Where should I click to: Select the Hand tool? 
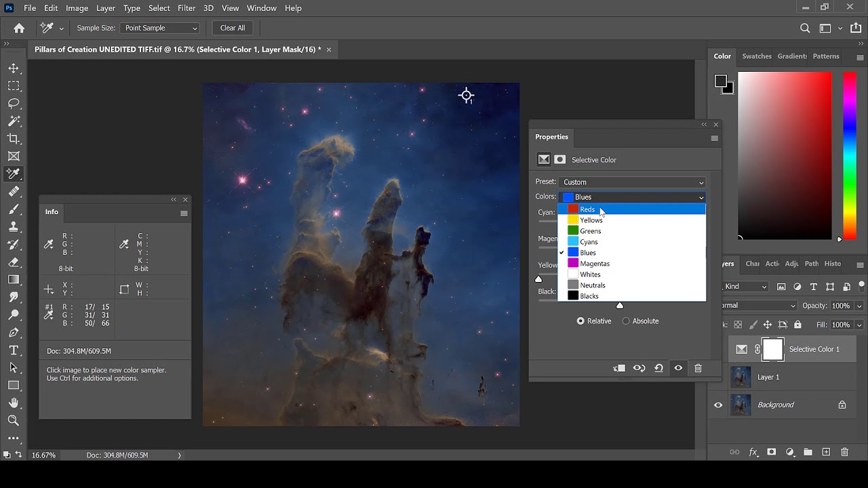(14, 403)
